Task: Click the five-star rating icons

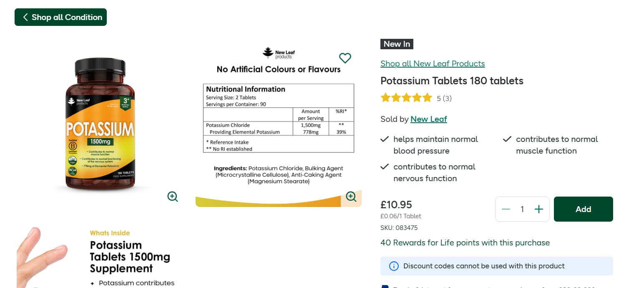Action: tap(406, 98)
